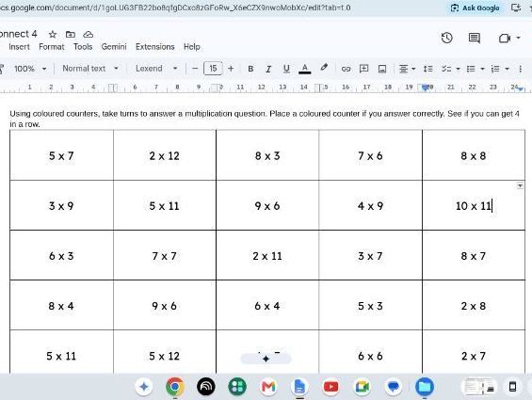Viewport: 532px width, 400px height.
Task: Open the zoom 100% dropdown
Action: coord(30,69)
